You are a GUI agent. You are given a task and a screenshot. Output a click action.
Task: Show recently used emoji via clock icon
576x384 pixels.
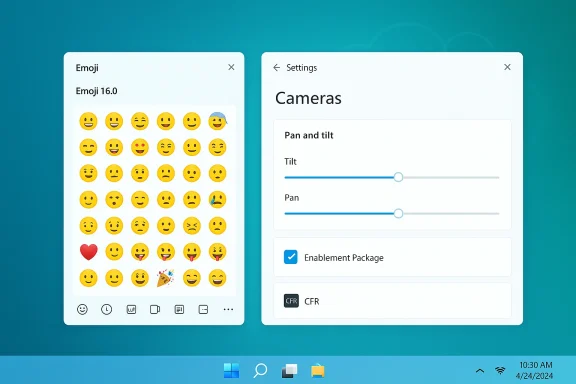coord(107,309)
